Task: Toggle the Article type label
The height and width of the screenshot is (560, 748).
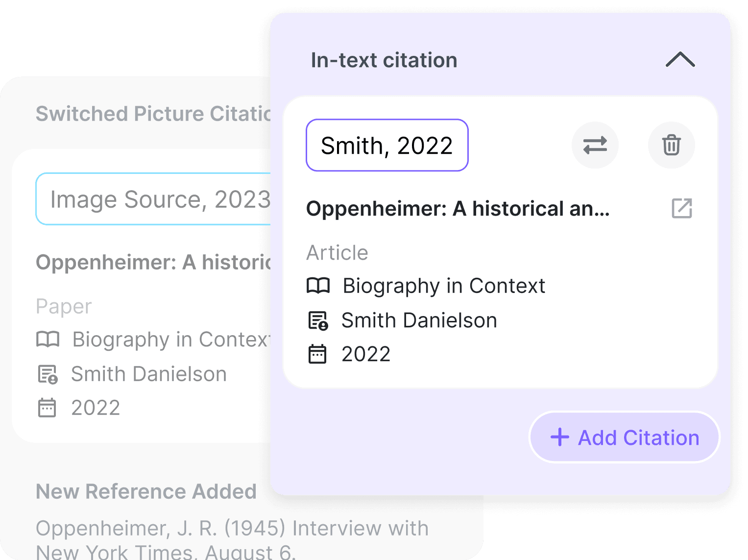Action: point(337,252)
